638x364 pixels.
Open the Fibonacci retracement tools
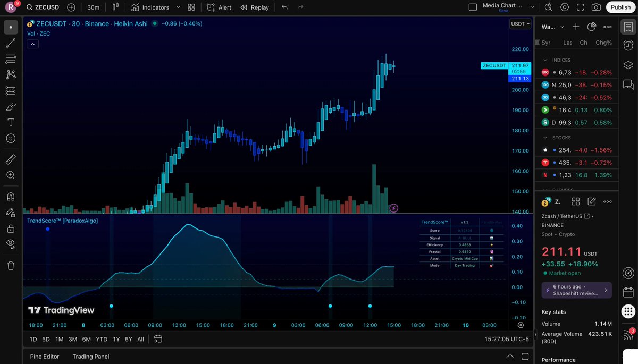[x=11, y=59]
